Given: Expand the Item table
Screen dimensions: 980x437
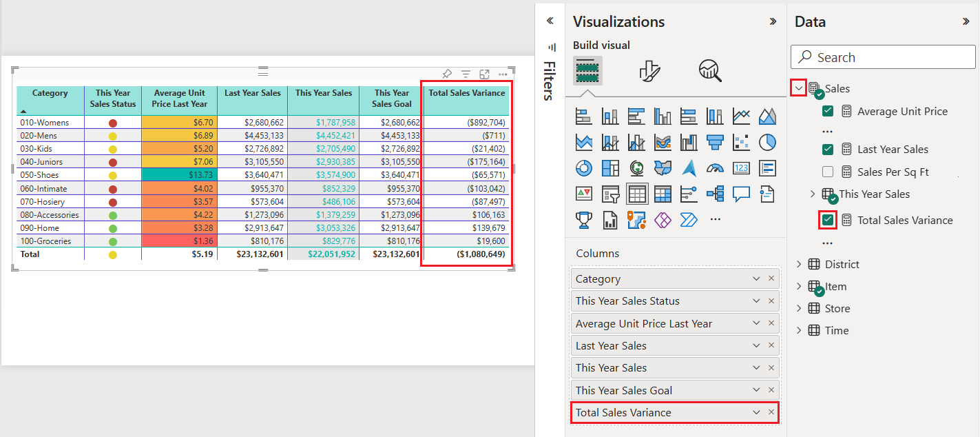Looking at the screenshot, I should point(799,286).
